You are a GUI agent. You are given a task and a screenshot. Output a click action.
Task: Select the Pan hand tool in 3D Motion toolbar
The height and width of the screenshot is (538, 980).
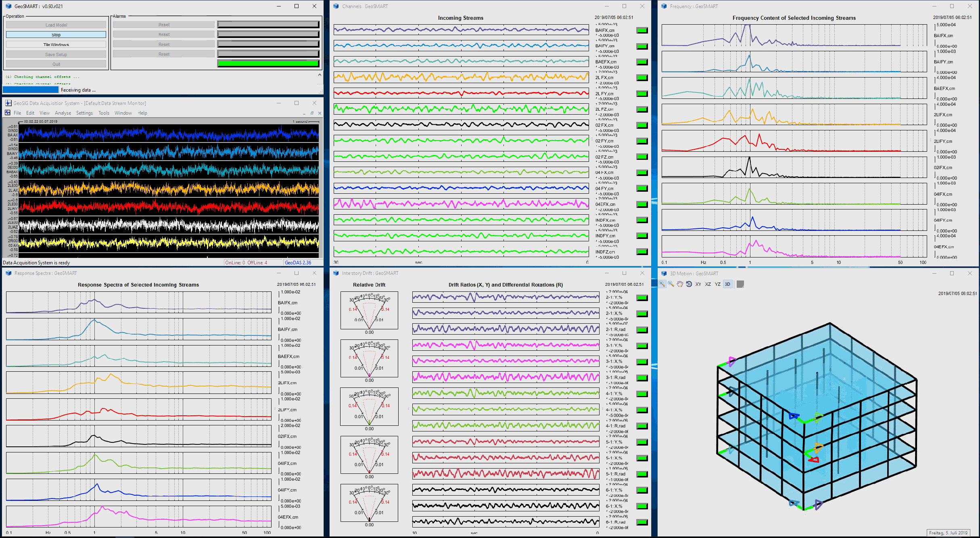coord(679,284)
